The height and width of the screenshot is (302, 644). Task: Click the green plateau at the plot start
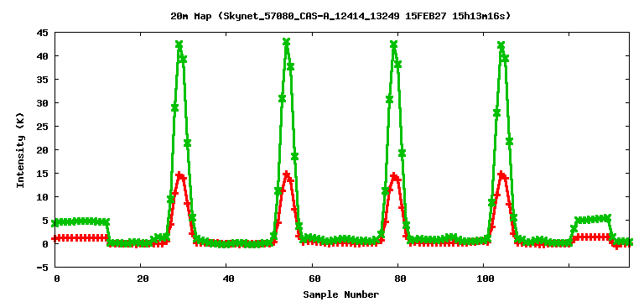point(80,221)
